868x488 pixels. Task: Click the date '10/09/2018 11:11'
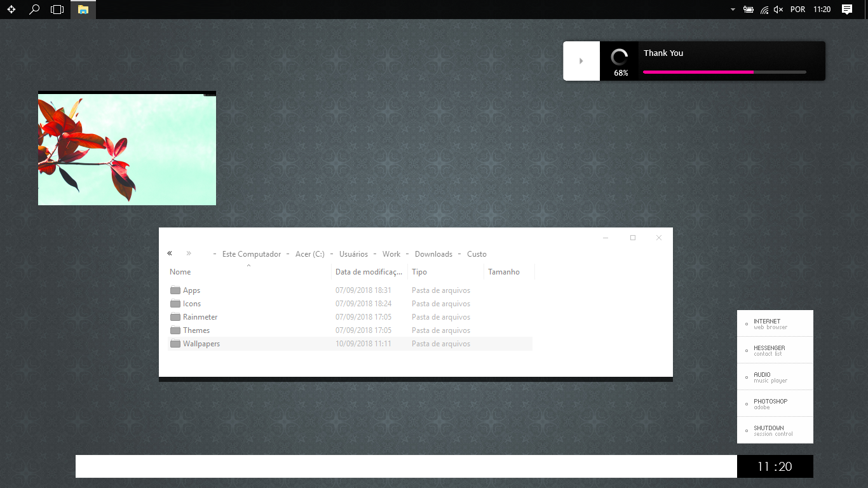point(363,344)
